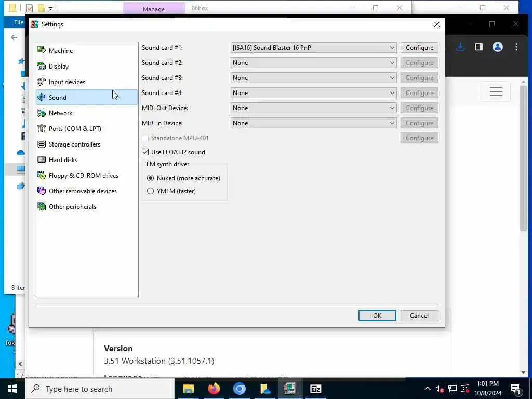This screenshot has height=399, width=532.
Task: Open Ports (COM & LPT) icon
Action: coord(42,129)
